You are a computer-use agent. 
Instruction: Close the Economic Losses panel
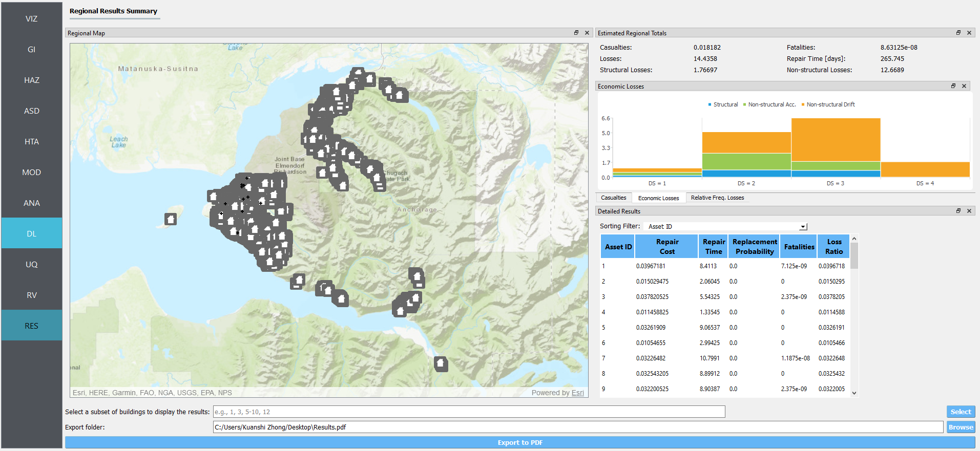coord(964,86)
